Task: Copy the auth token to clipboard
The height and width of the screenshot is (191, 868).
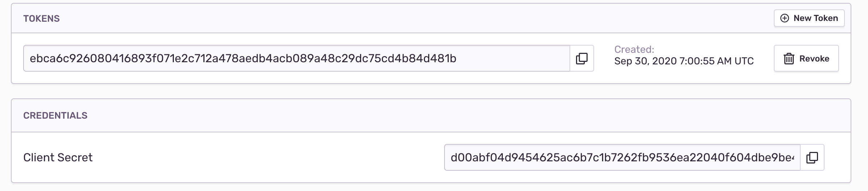Action: click(582, 58)
